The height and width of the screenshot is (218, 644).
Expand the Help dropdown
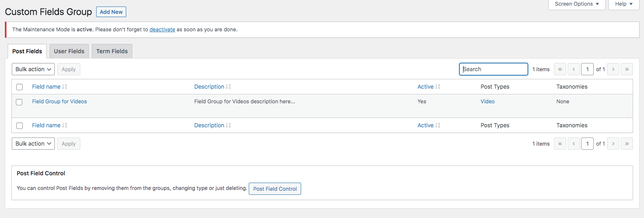coord(623,4)
